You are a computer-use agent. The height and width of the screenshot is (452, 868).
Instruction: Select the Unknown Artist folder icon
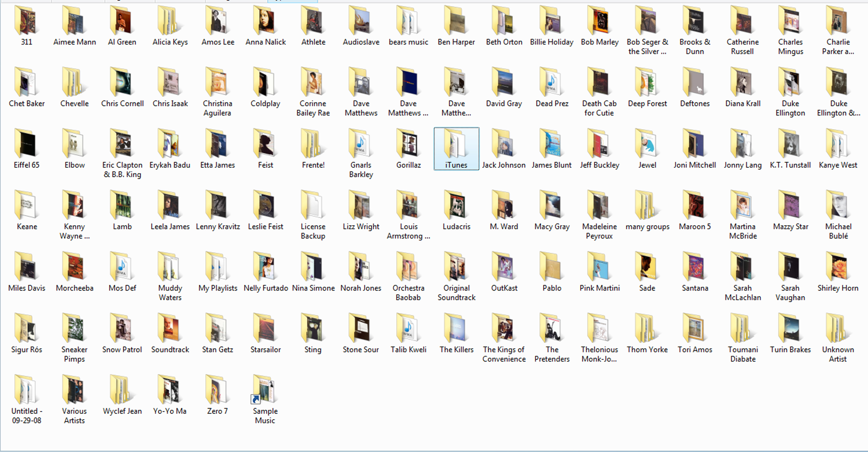click(x=838, y=328)
